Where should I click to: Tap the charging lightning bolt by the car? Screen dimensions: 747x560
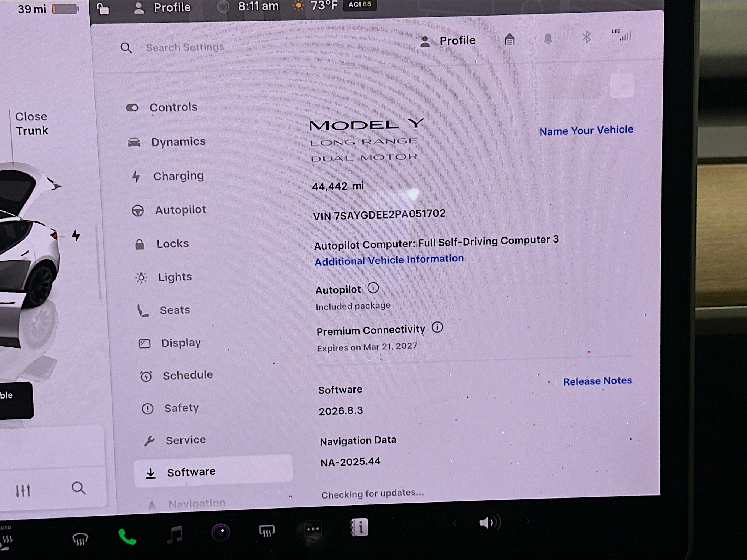click(76, 236)
